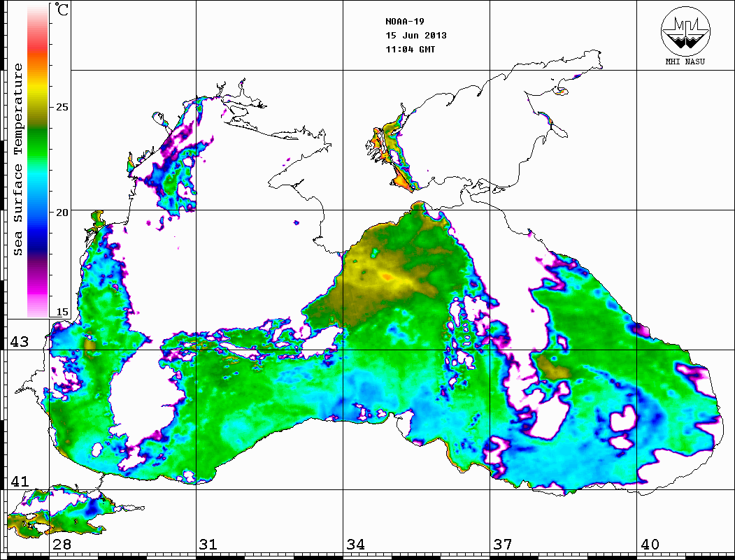This screenshot has width=735, height=560.
Task: Click the 25 tick label on legend
Action: [62, 107]
